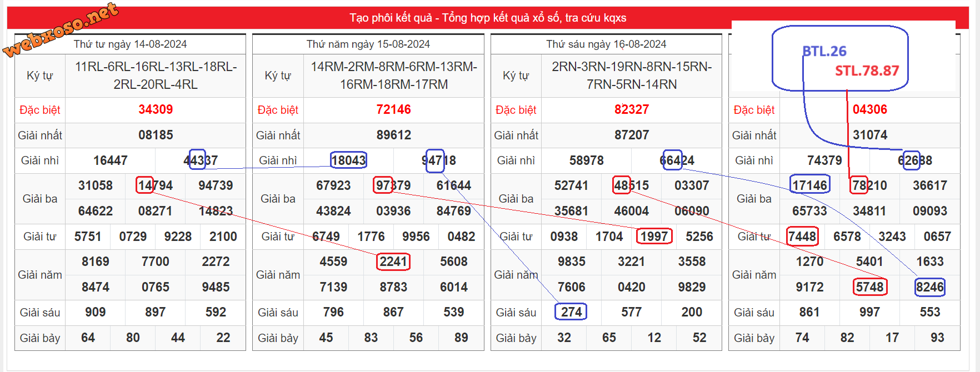980x372 pixels.
Task: Click the red 'STL.78.87' annotation text
Action: [x=867, y=71]
